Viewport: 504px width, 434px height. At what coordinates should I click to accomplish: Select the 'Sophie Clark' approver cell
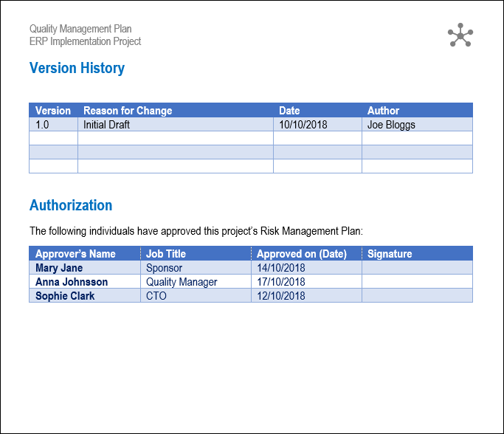pyautogui.click(x=65, y=296)
